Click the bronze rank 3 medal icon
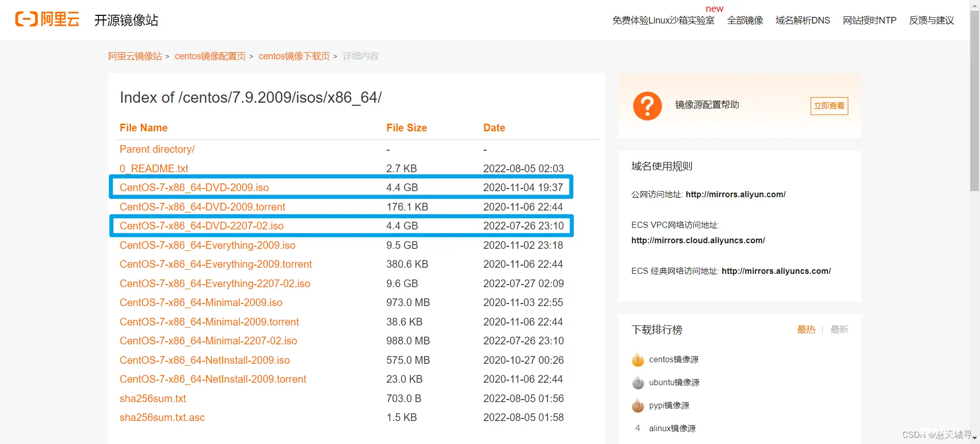 click(638, 406)
